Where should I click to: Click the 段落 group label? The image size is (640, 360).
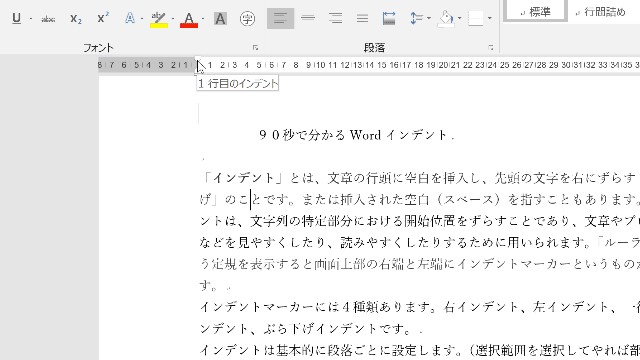click(374, 48)
